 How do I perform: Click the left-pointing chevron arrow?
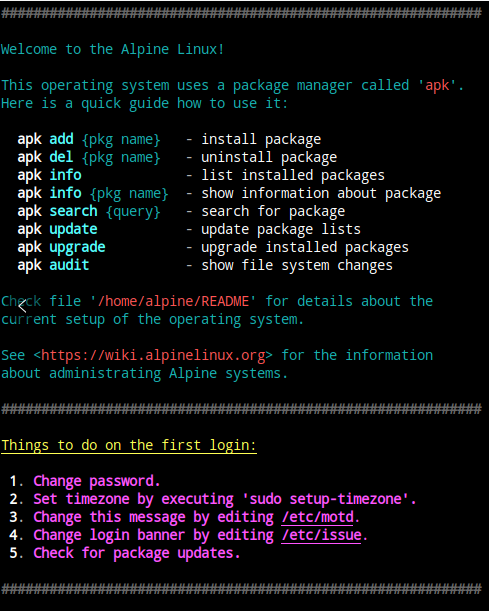click(x=22, y=307)
